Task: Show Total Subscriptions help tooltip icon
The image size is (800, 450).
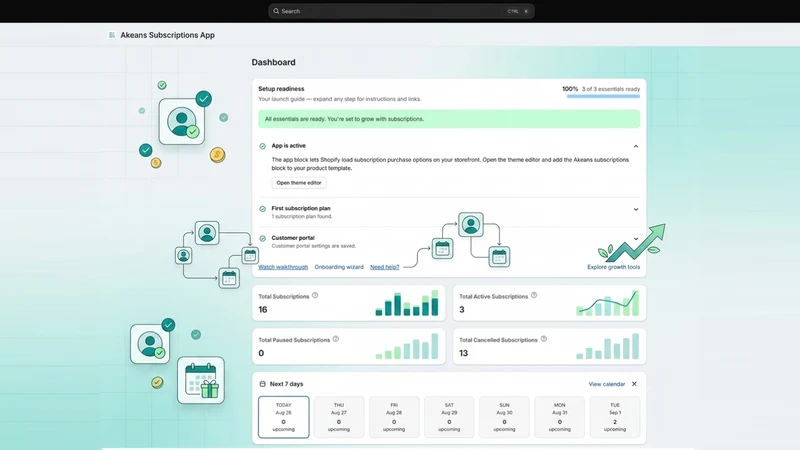Action: click(315, 295)
